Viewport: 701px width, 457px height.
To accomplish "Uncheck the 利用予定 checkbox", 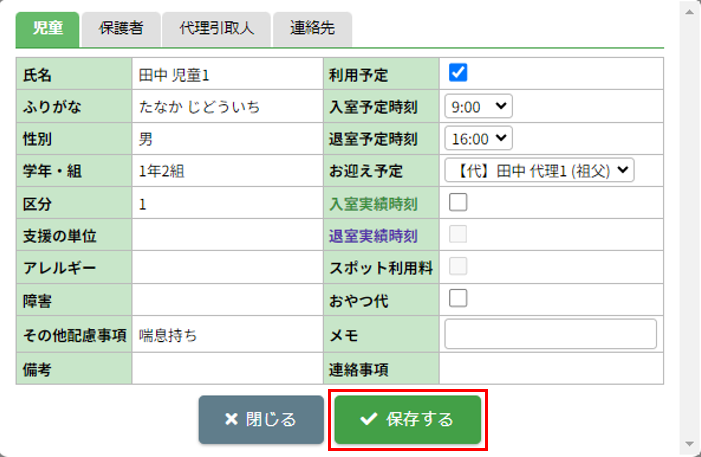I will (x=458, y=72).
